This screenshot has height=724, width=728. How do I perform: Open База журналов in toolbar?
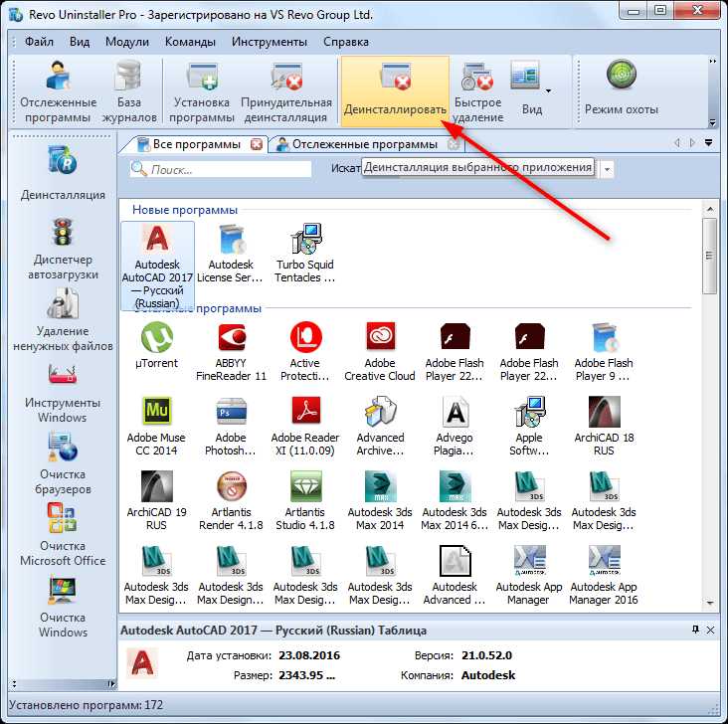129,91
